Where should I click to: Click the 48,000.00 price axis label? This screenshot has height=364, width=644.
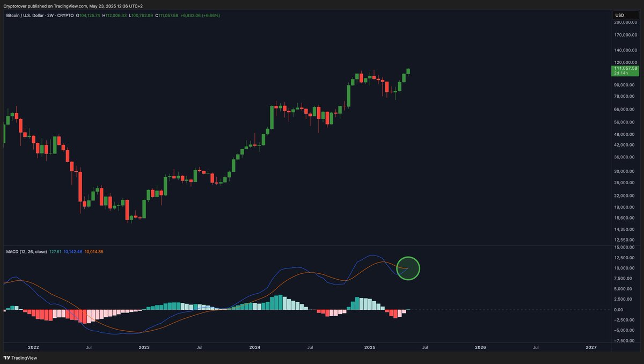click(625, 134)
